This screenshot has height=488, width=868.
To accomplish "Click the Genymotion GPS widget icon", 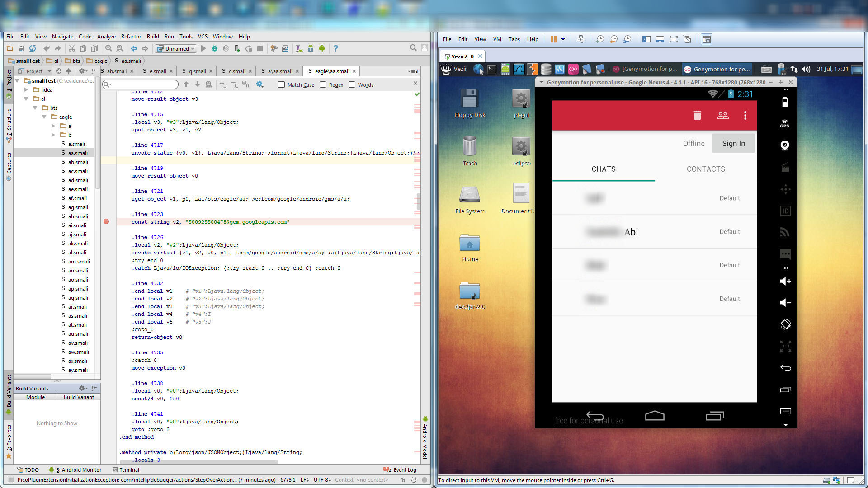I will (x=785, y=123).
